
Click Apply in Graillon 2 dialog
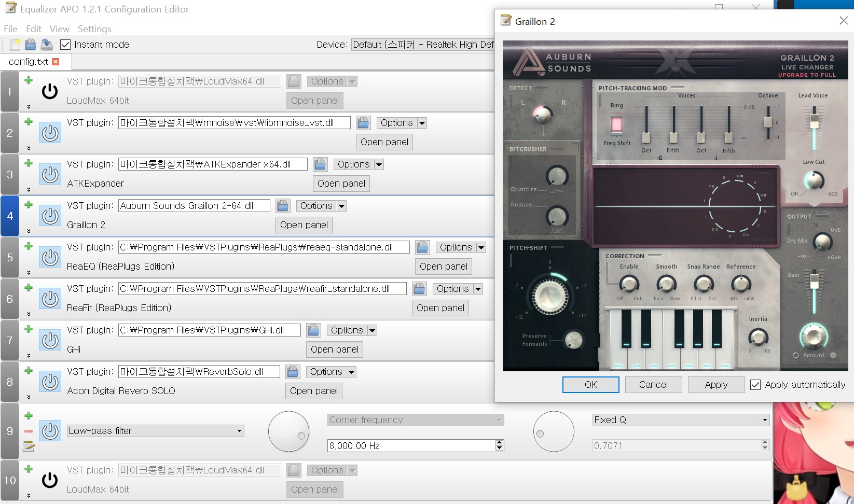point(717,385)
